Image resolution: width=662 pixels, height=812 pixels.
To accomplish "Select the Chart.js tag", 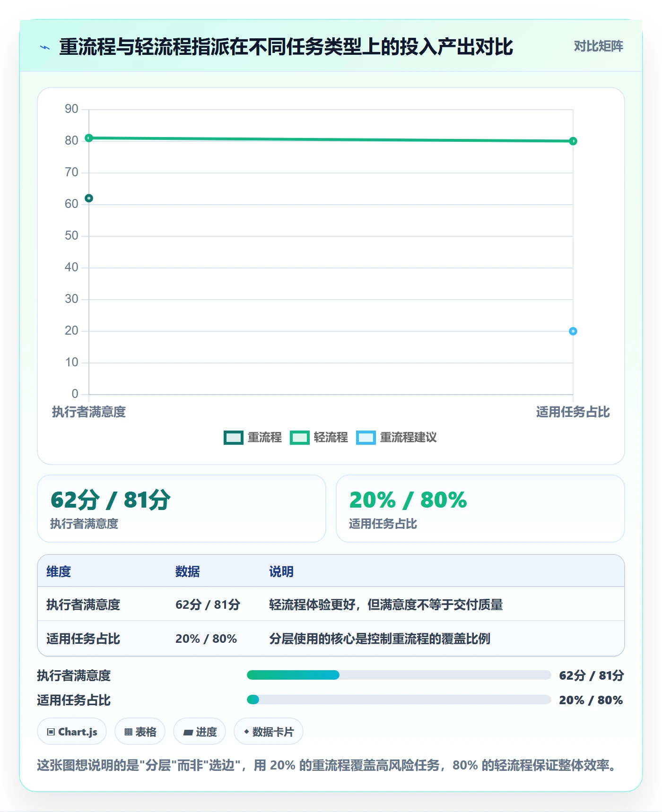I will pos(72,732).
